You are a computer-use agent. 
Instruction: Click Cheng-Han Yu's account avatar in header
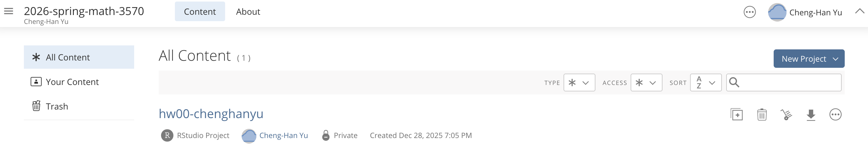click(777, 13)
